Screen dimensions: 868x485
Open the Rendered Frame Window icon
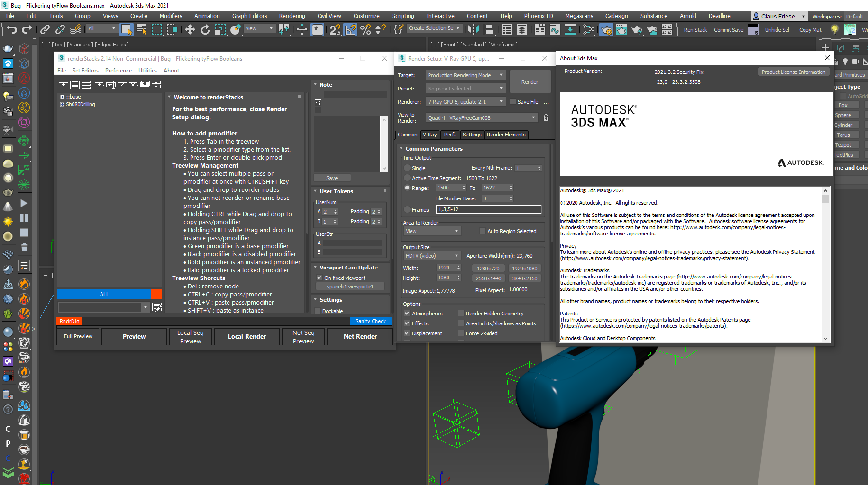point(621,29)
